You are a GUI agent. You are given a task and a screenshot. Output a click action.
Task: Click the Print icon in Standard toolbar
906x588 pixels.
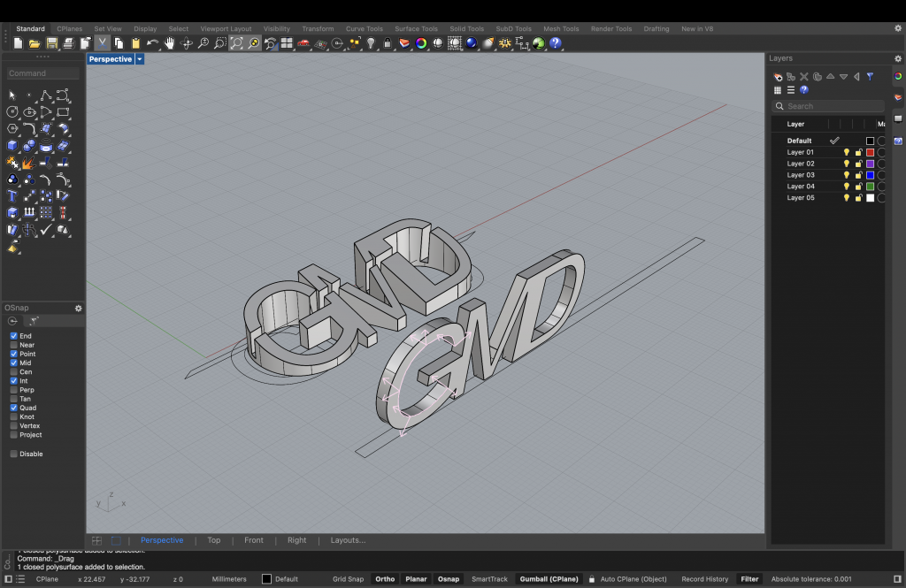[69, 43]
